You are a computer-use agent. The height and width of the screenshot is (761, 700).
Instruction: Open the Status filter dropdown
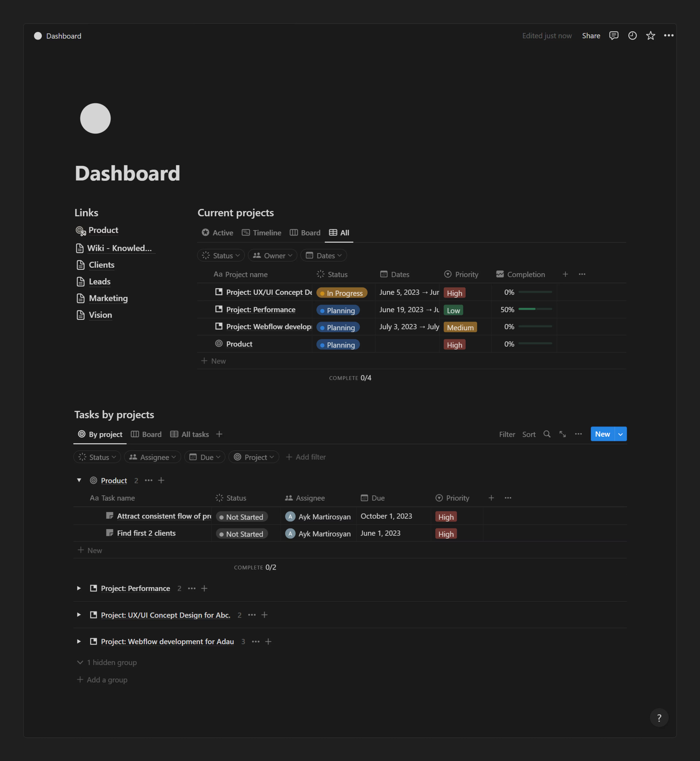[221, 255]
